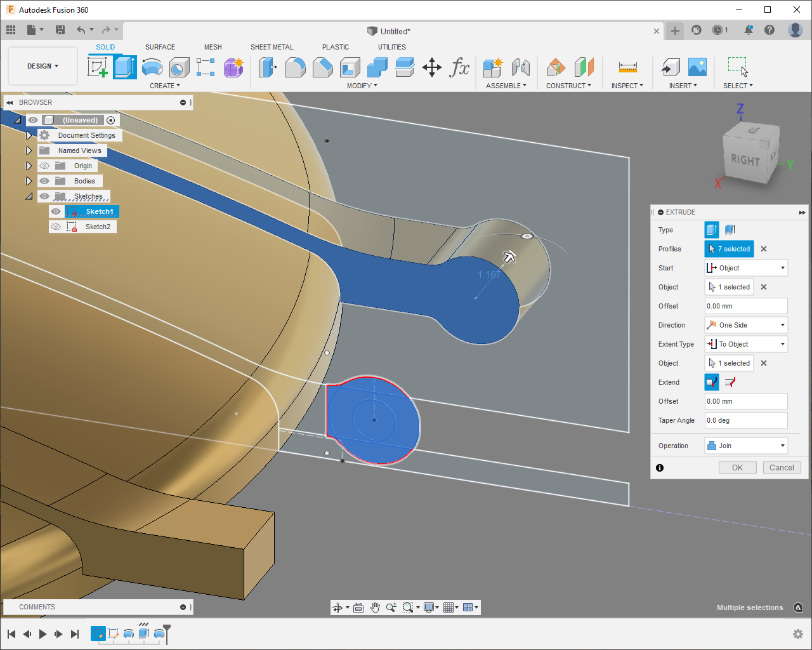Open the Measure tool under Inspect
Image resolution: width=812 pixels, height=650 pixels.
[x=627, y=67]
